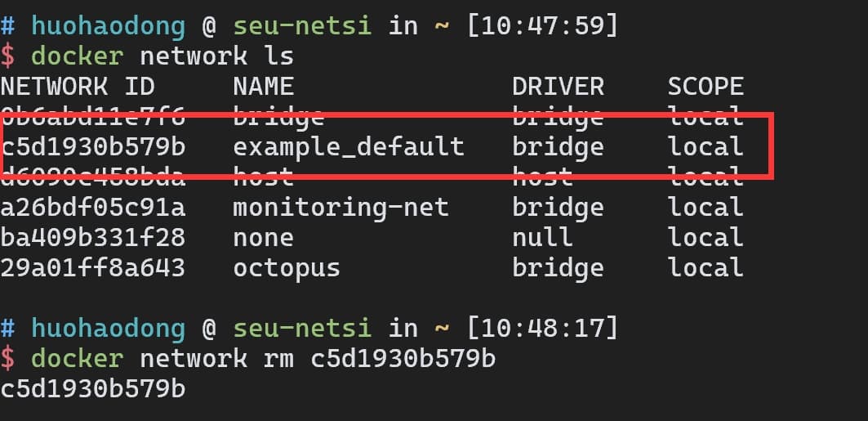Click network ID c5d1930b579b in highlighted row
This screenshot has width=868, height=421.
tap(93, 147)
